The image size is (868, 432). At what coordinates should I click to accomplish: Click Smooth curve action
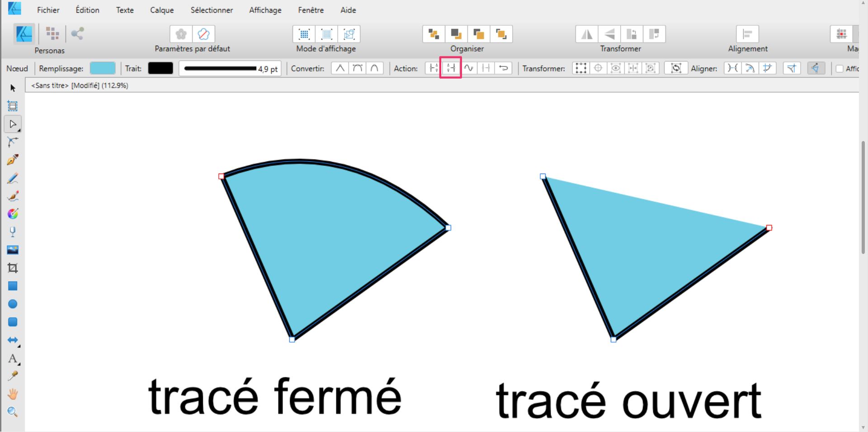click(x=468, y=68)
